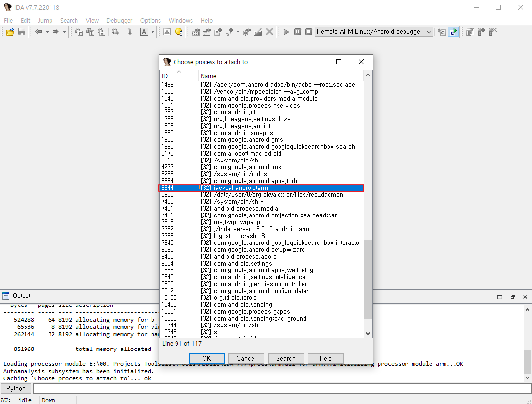Pause process with the pause icon
Viewport: 532px width, 404px height.
298,32
